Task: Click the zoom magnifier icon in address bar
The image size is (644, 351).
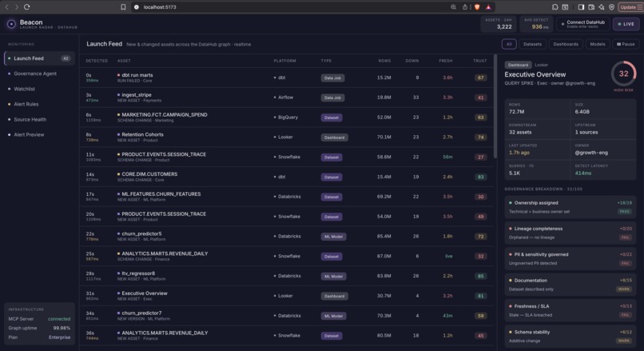Action: [453, 7]
